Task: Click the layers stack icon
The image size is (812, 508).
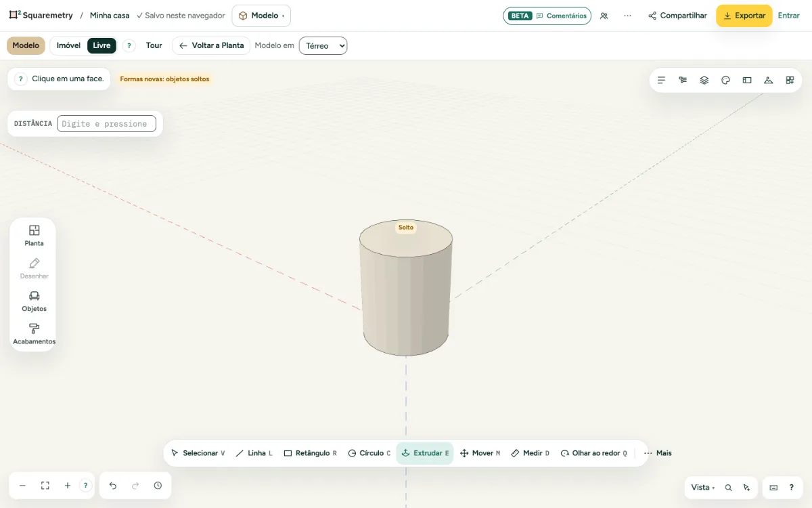Action: pyautogui.click(x=704, y=80)
